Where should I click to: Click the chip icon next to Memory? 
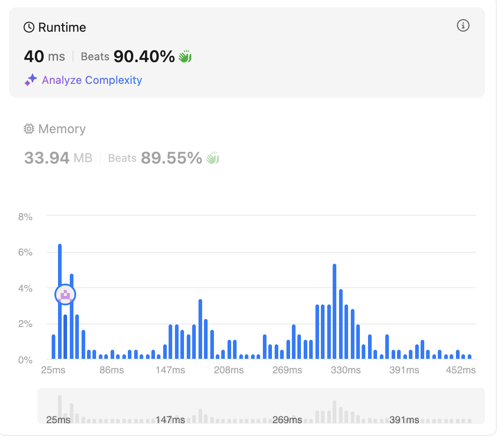(x=29, y=129)
